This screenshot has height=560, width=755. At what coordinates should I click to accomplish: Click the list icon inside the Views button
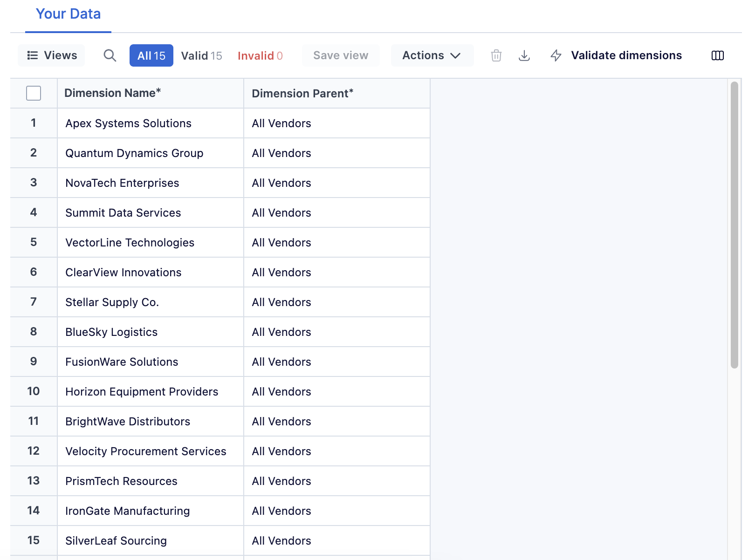tap(33, 55)
